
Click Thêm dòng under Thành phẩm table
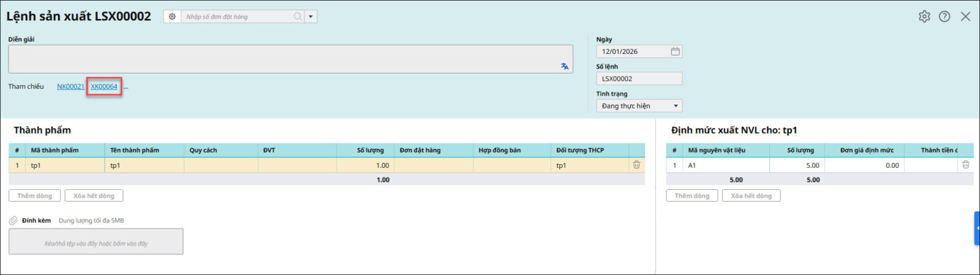(35, 196)
